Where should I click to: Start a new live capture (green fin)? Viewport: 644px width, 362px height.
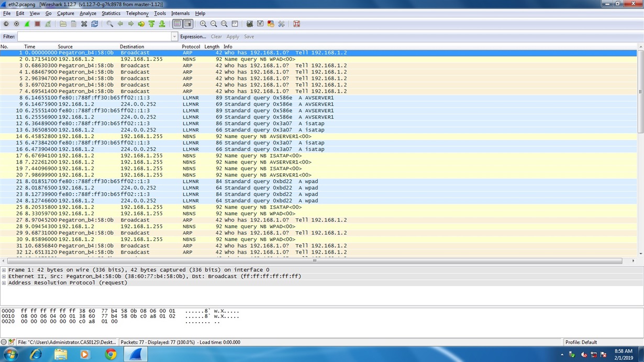pyautogui.click(x=27, y=24)
